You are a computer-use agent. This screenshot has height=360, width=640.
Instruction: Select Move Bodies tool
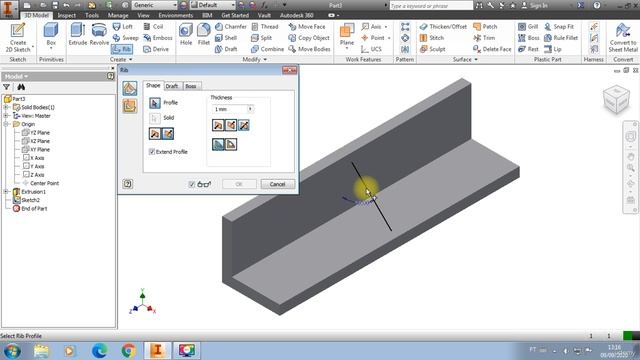(309, 49)
